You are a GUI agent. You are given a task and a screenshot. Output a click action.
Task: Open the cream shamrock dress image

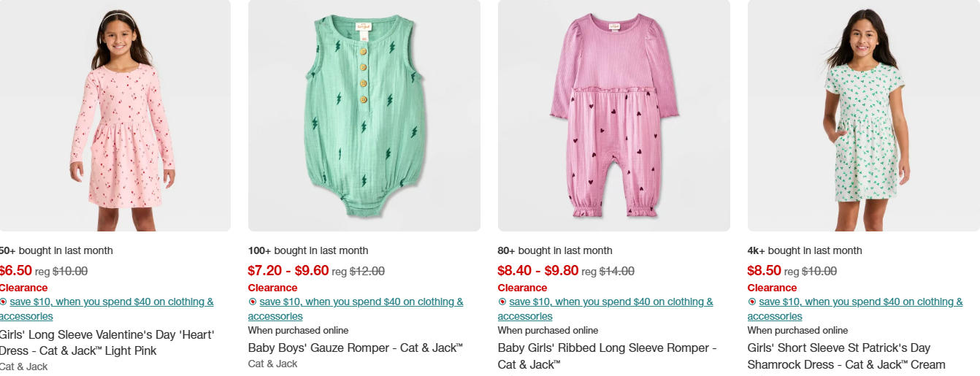pos(863,115)
